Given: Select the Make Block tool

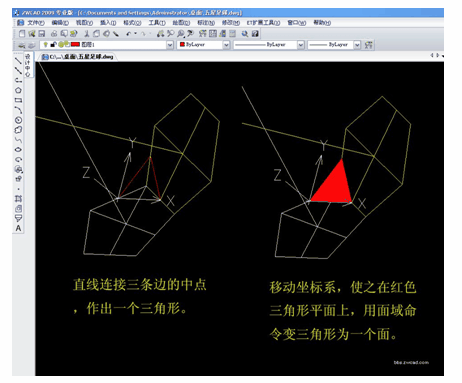Looking at the screenshot, I should (18, 179).
